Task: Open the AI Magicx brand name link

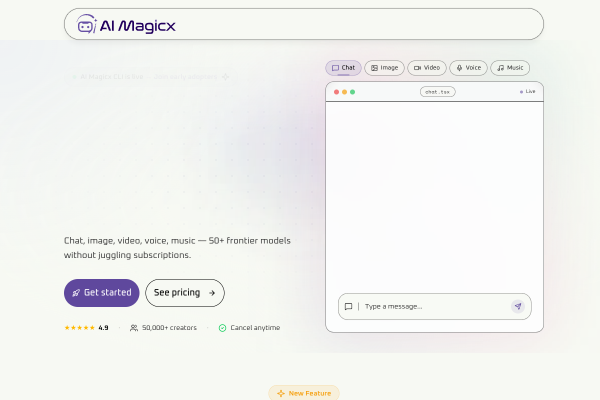Action: point(137,26)
